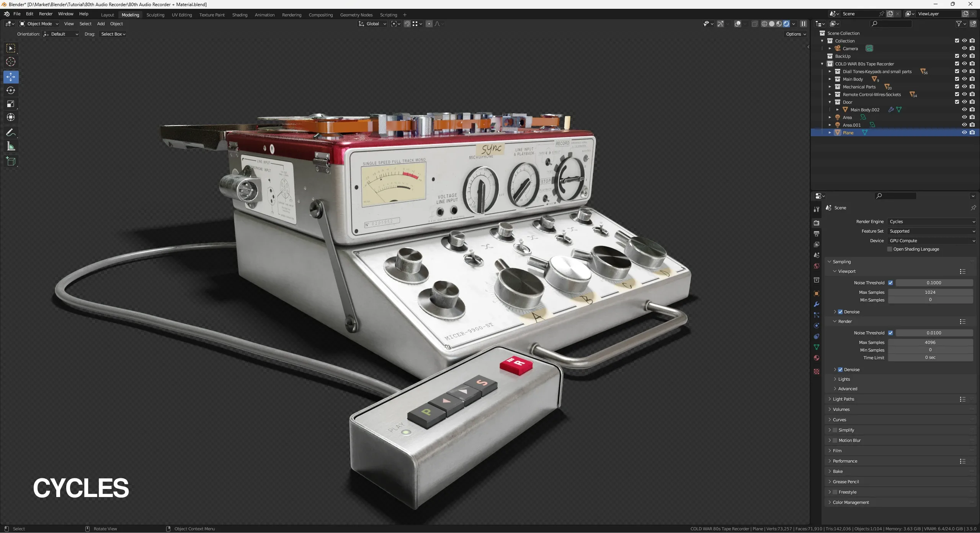Hide the Plane object in the viewport
This screenshot has width=980, height=533.
[x=964, y=132]
